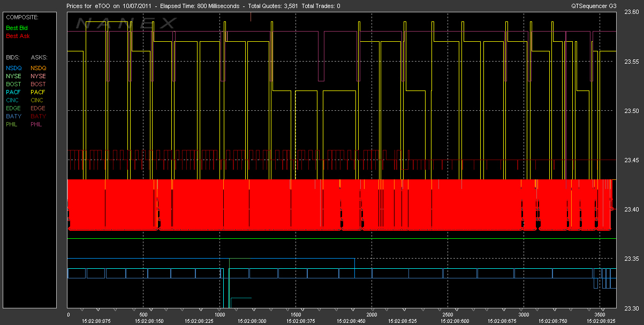Viewport: 644px width, 325px height.
Task: Click the 15:02:08:075 timestamp label
Action: coord(97,321)
